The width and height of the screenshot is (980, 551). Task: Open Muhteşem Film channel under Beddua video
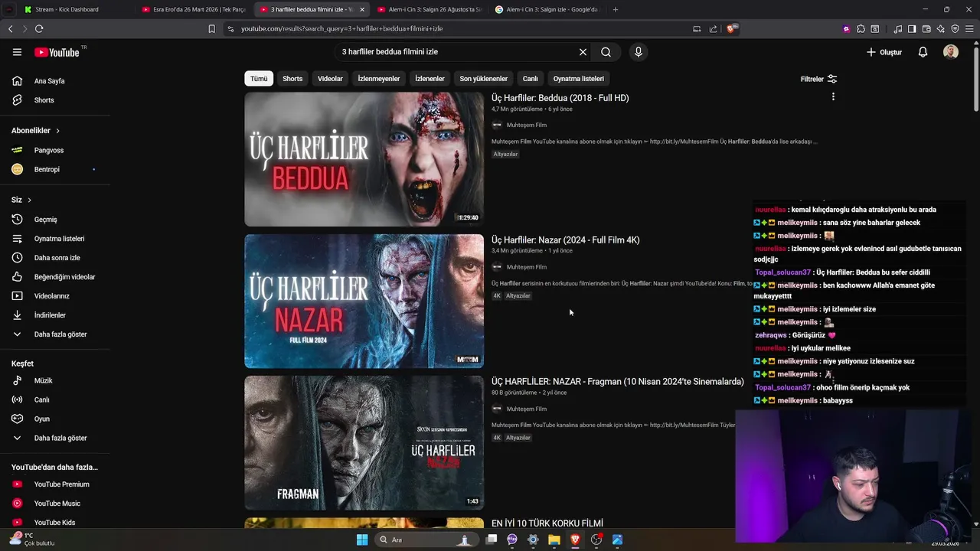click(526, 125)
